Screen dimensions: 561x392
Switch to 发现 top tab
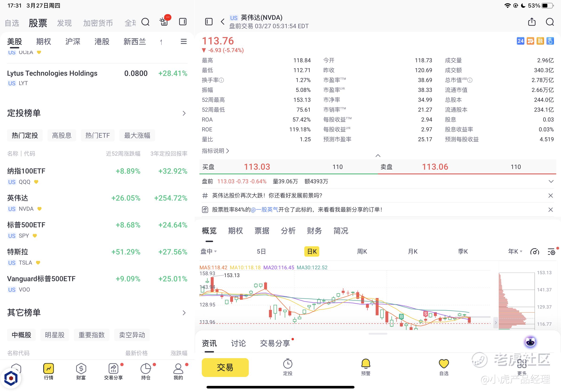click(64, 23)
